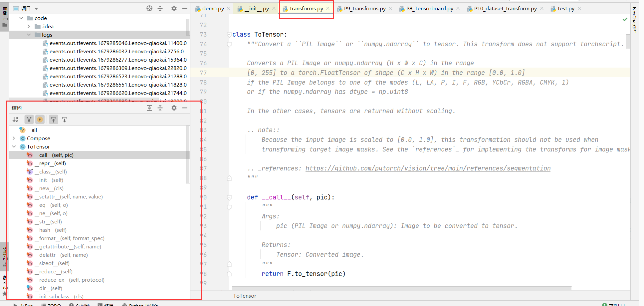Click the project tree vertical scrollbar
The width and height of the screenshot is (644, 306).
[188, 27]
